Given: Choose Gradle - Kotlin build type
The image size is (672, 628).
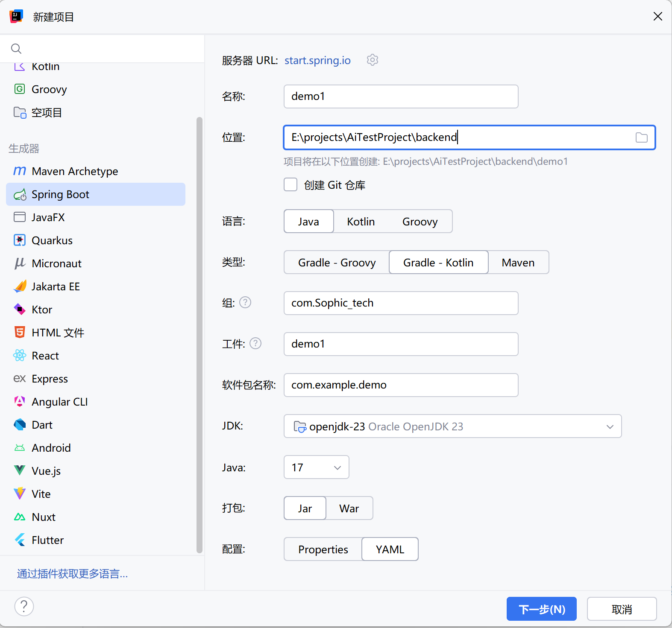Looking at the screenshot, I should point(438,262).
